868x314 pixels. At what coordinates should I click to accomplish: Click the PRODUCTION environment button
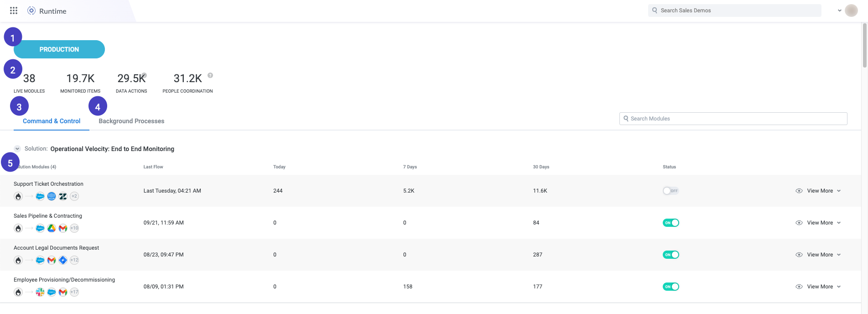coord(59,49)
